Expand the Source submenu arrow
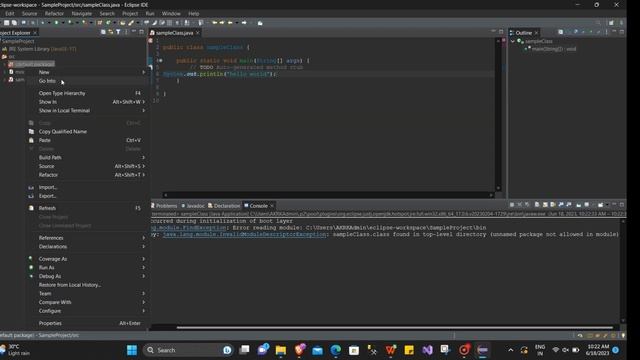The height and width of the screenshot is (360, 640). (143, 166)
